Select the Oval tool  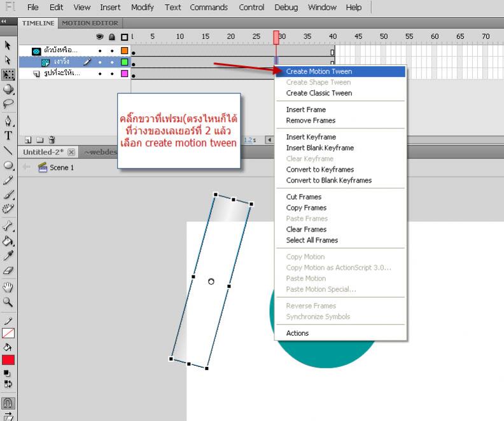pyautogui.click(x=8, y=165)
